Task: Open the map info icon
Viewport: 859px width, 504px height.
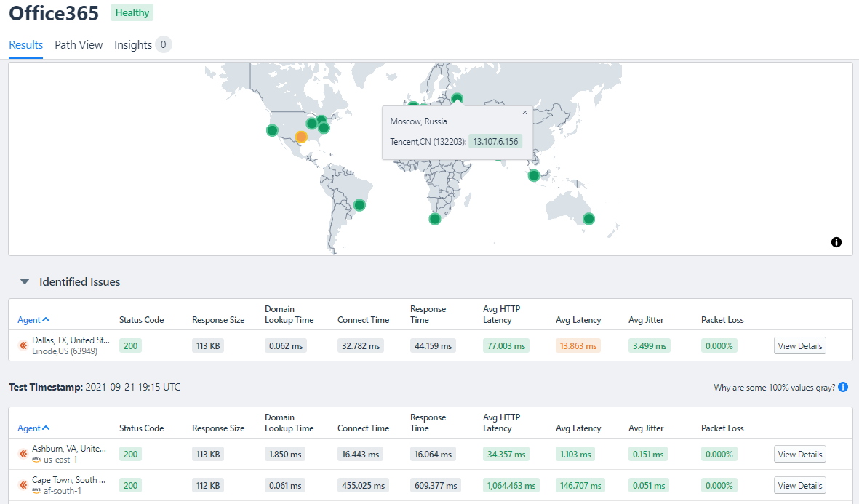Action: point(836,242)
